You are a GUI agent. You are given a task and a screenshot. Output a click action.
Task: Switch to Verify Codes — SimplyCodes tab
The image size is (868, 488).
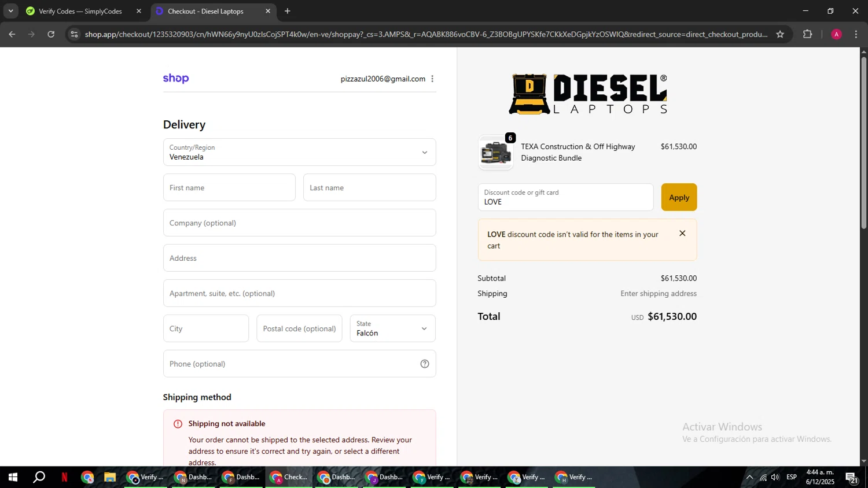80,11
